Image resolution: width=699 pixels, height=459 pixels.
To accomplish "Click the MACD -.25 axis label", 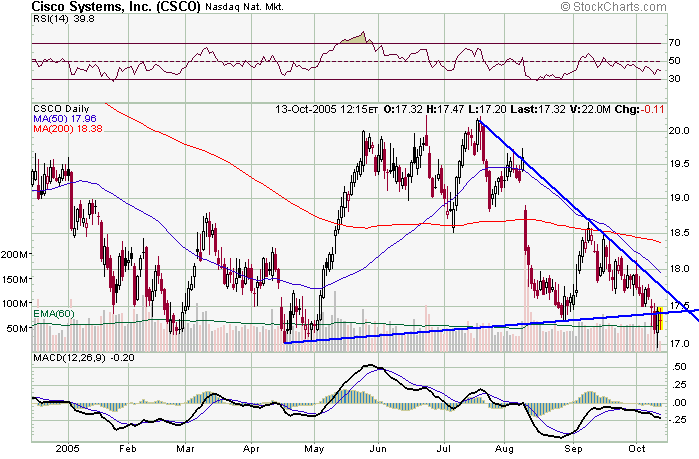I will (677, 420).
